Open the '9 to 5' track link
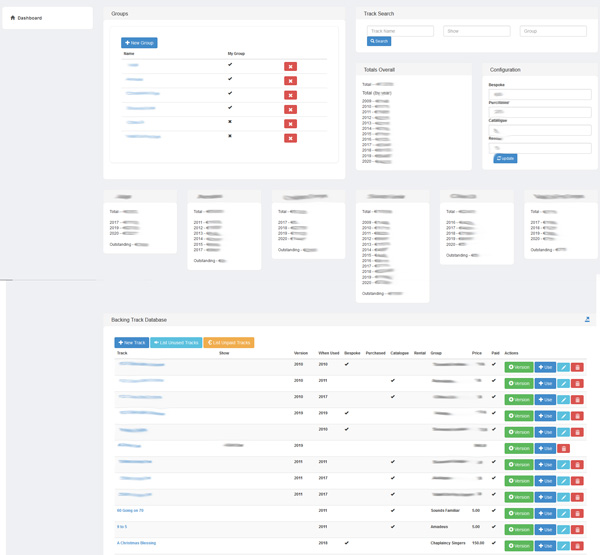The height and width of the screenshot is (555, 600). coord(122,527)
